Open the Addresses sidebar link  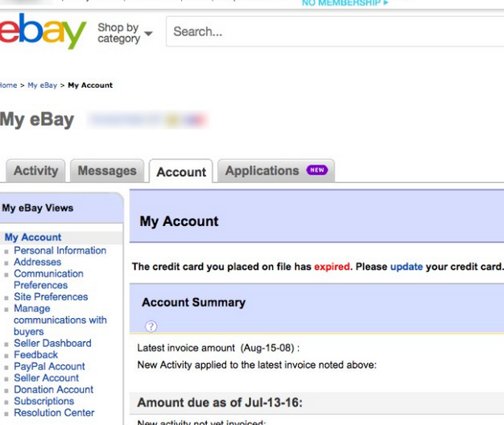37,262
